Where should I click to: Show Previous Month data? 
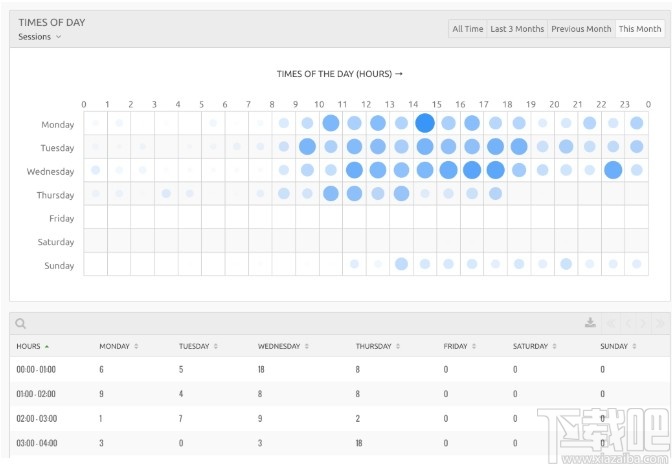click(x=581, y=29)
